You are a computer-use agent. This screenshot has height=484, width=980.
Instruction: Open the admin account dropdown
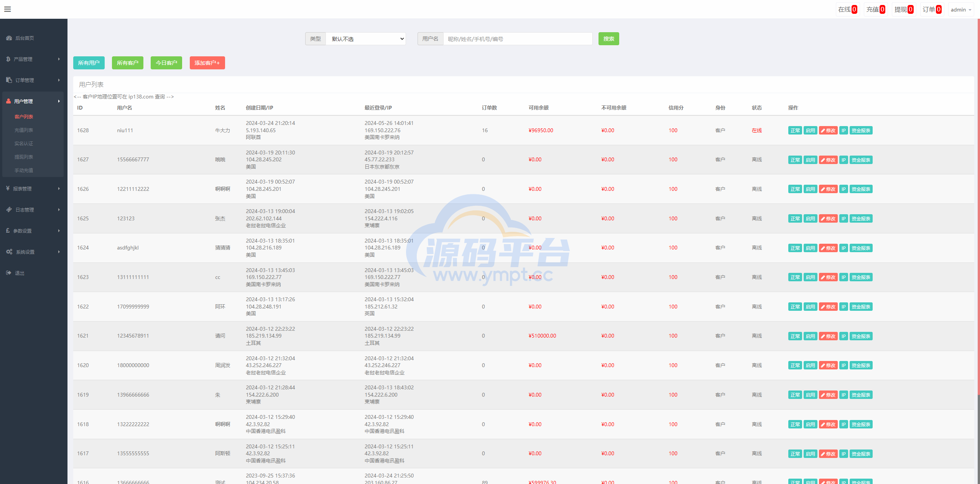coord(961,10)
